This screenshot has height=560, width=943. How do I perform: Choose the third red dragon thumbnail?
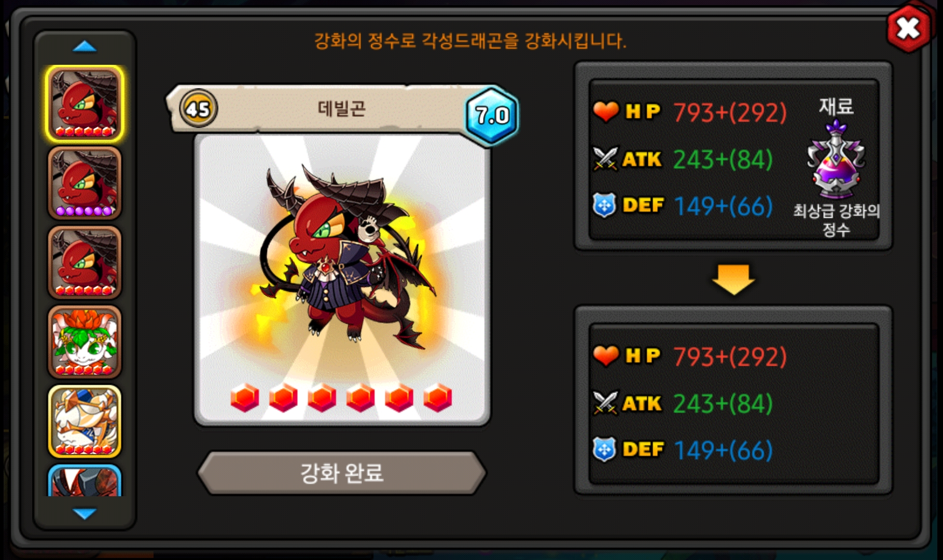[85, 262]
